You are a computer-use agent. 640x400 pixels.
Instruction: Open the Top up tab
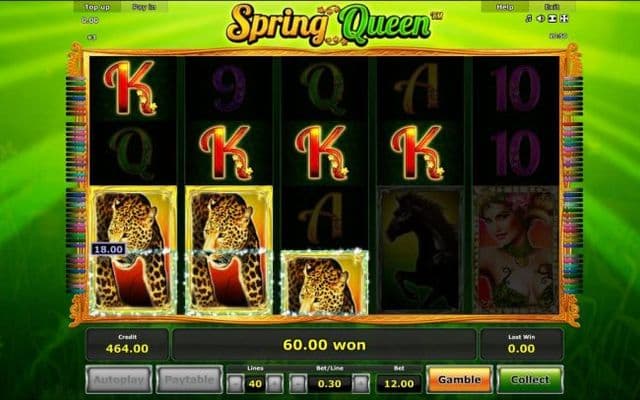click(x=97, y=7)
